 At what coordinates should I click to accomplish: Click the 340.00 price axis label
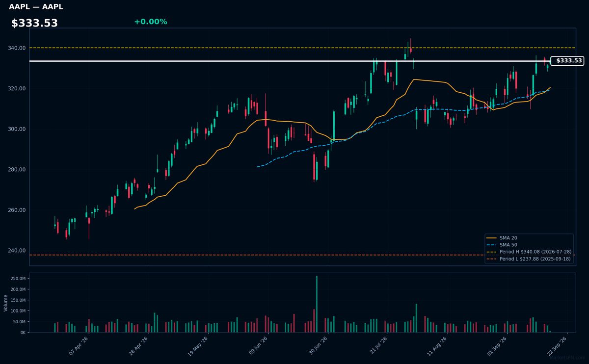click(16, 48)
